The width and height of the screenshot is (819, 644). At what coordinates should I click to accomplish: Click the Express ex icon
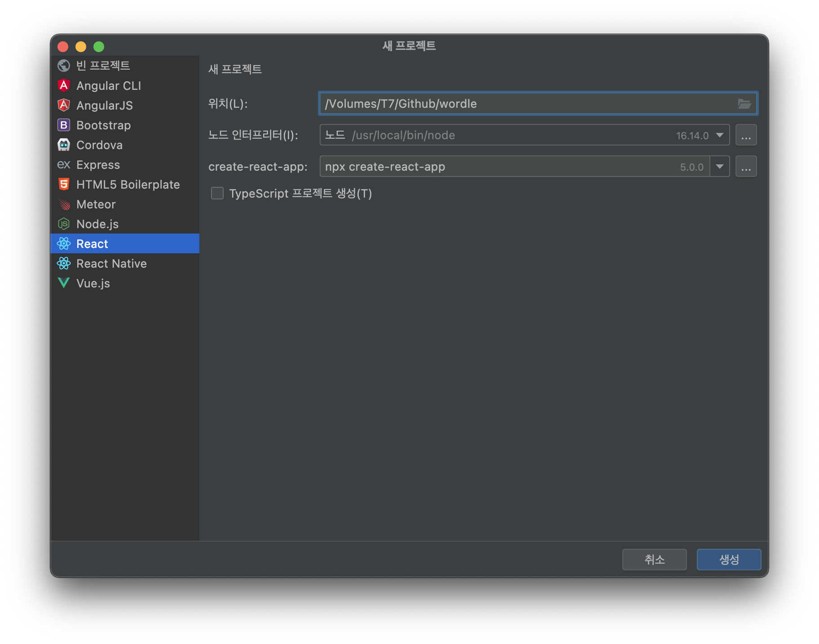[x=64, y=164]
